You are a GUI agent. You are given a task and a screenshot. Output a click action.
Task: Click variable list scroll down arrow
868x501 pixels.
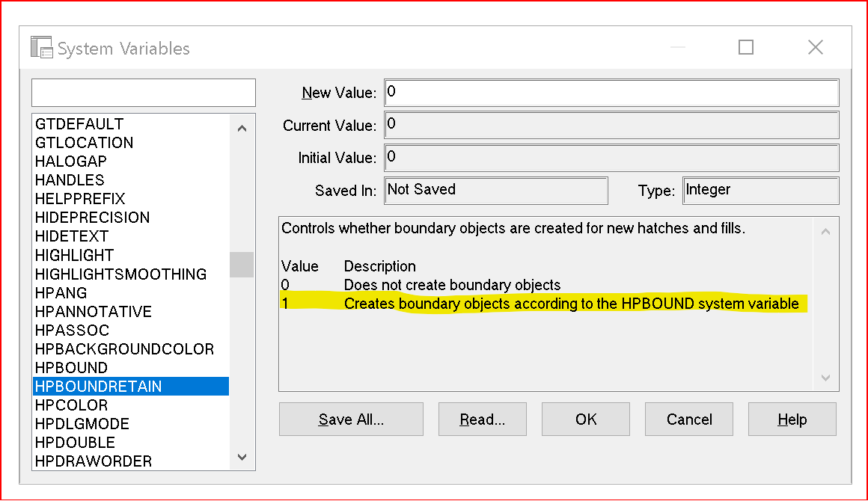(242, 458)
